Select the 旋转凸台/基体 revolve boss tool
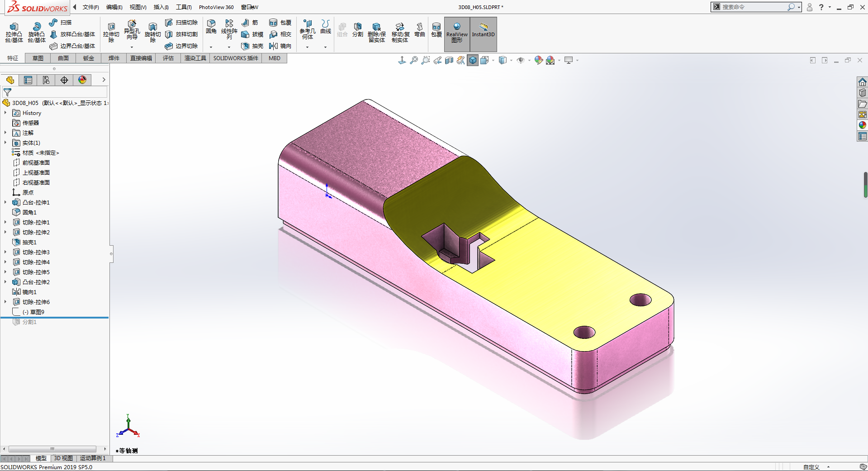Viewport: 868px width, 471px height. (37, 32)
